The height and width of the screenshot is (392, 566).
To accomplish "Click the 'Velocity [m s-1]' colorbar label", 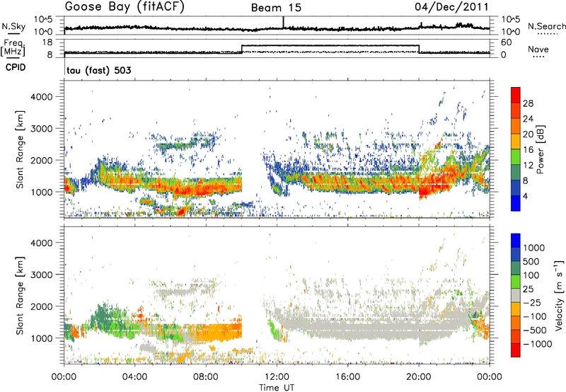I will pos(559,295).
